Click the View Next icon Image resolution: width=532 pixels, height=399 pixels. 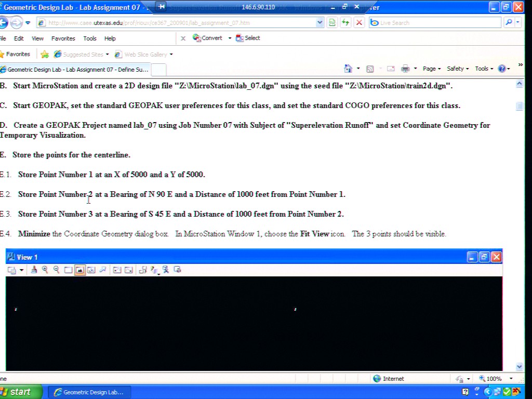click(x=129, y=270)
